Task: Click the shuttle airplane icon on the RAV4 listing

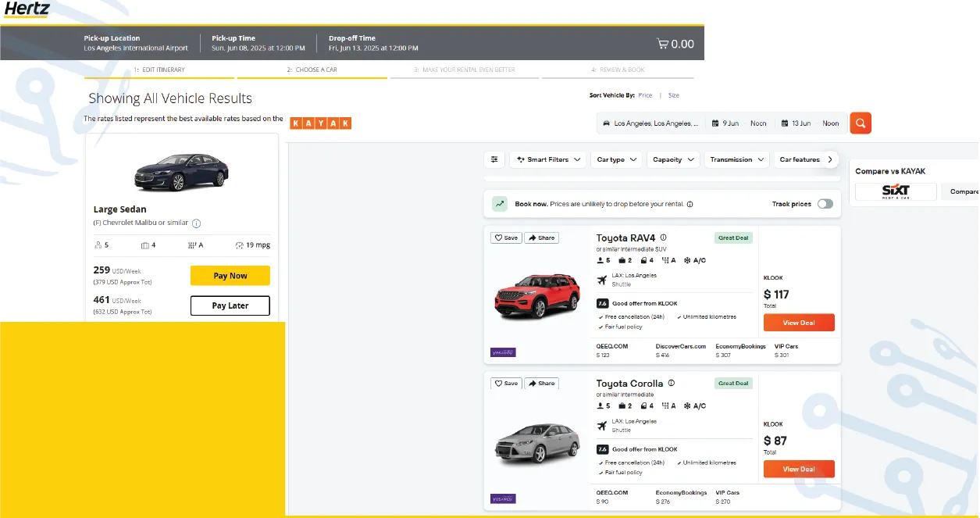Action: pyautogui.click(x=603, y=279)
